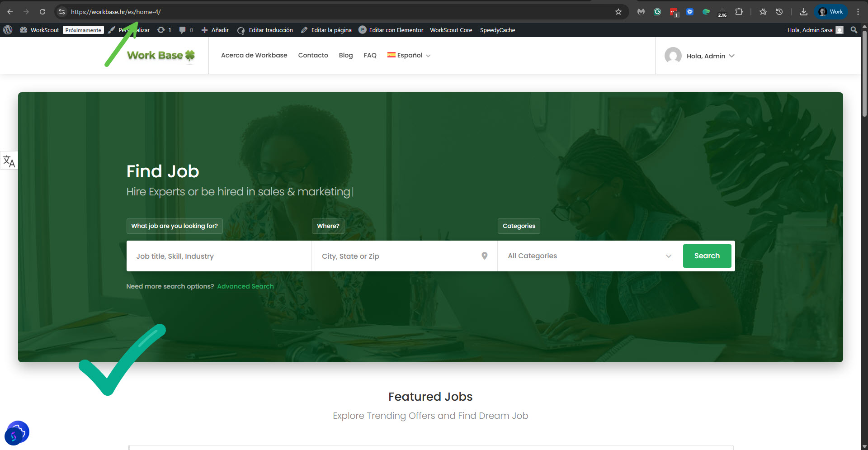The width and height of the screenshot is (868, 450).
Task: Click the Admin avatar in the site header
Action: (673, 56)
